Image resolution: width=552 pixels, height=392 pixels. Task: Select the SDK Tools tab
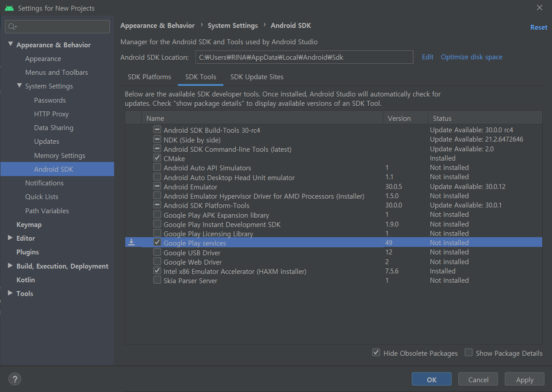pyautogui.click(x=201, y=77)
